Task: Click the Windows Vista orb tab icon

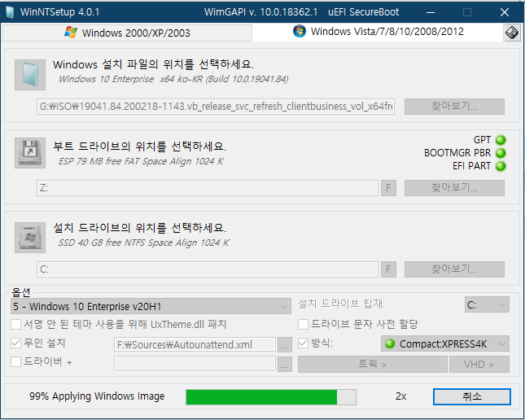Action: click(300, 31)
